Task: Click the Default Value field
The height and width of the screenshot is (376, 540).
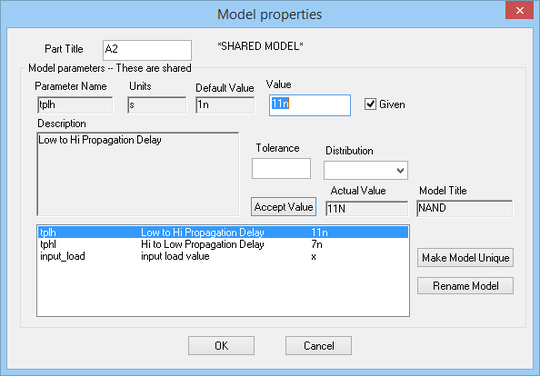Action: pos(225,105)
